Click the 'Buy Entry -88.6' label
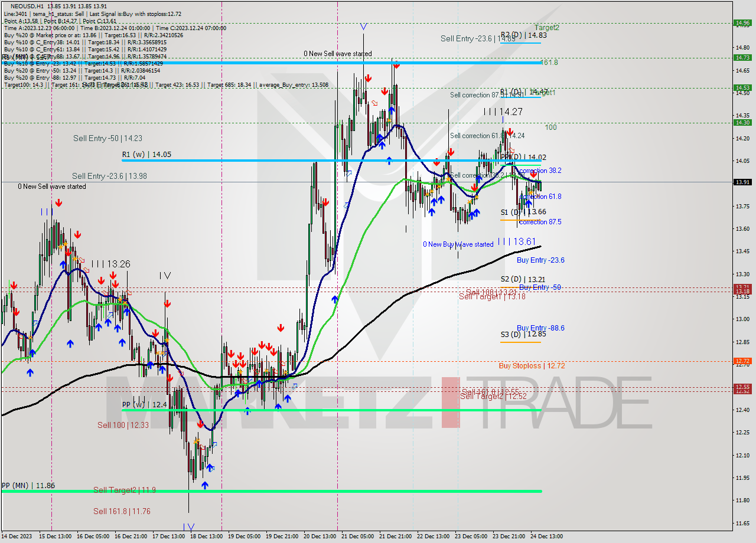756x543 pixels. 540,328
